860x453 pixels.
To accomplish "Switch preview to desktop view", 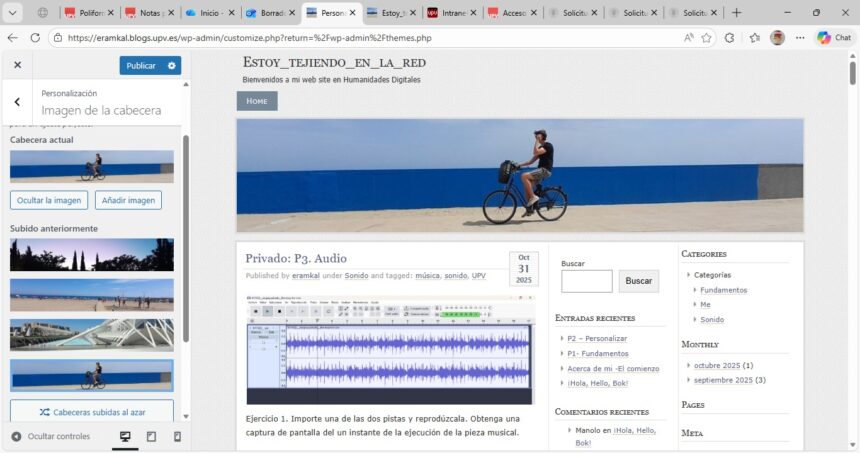I will coord(125,437).
